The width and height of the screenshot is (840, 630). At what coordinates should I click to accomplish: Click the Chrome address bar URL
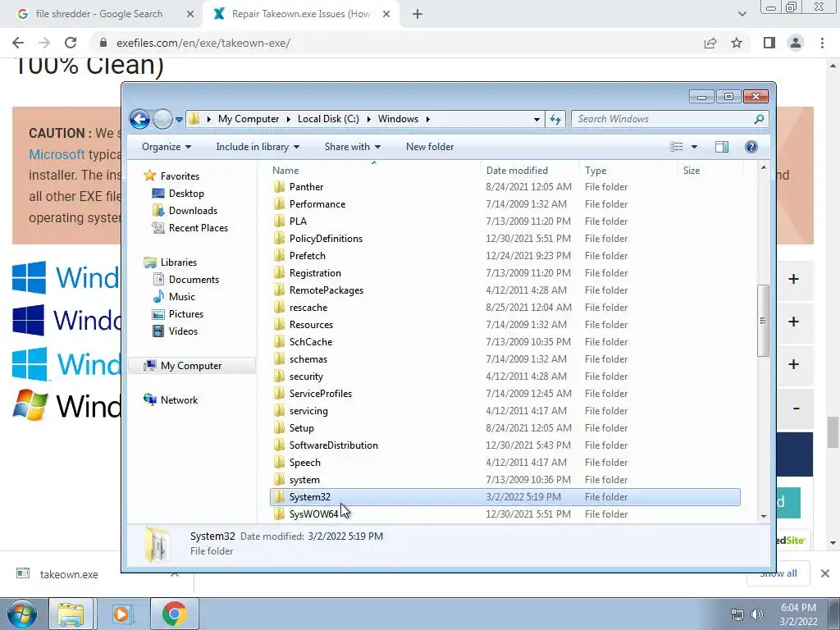tap(203, 43)
